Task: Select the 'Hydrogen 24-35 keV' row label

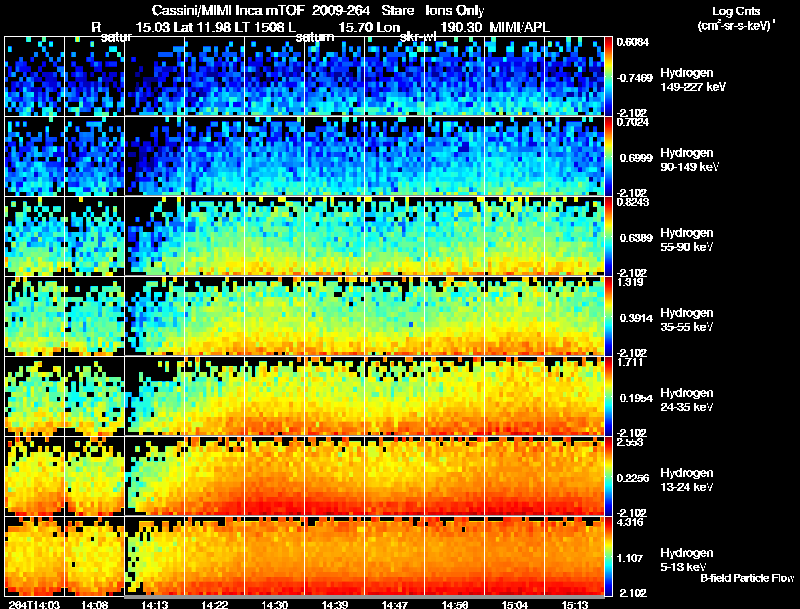Action: click(687, 400)
